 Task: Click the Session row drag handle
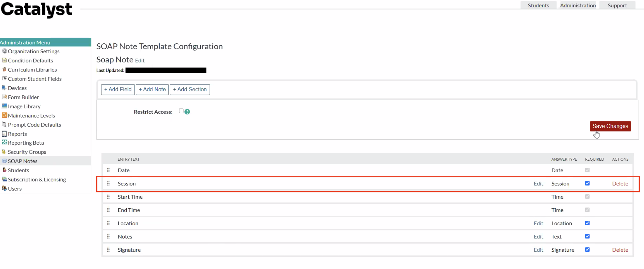[x=108, y=184]
